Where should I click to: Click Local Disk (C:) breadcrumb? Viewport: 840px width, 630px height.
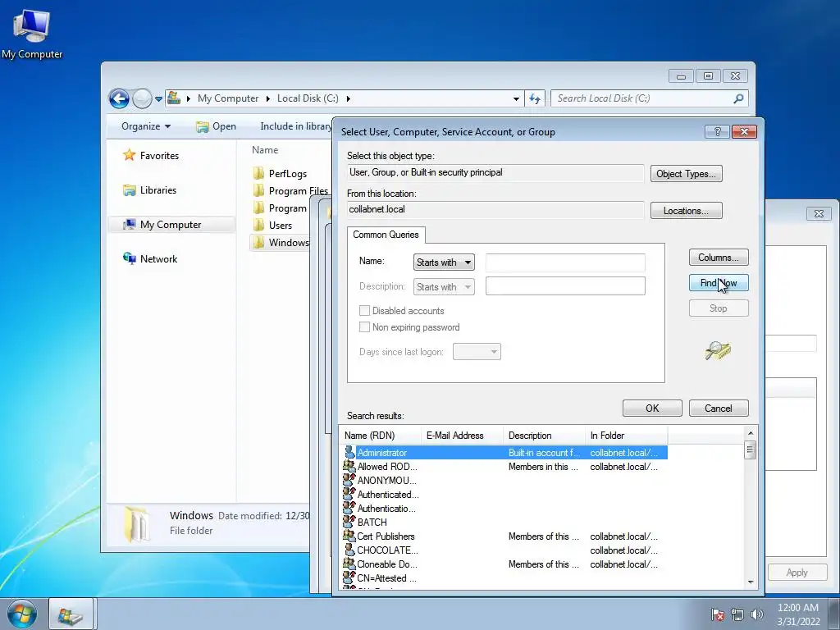point(308,98)
